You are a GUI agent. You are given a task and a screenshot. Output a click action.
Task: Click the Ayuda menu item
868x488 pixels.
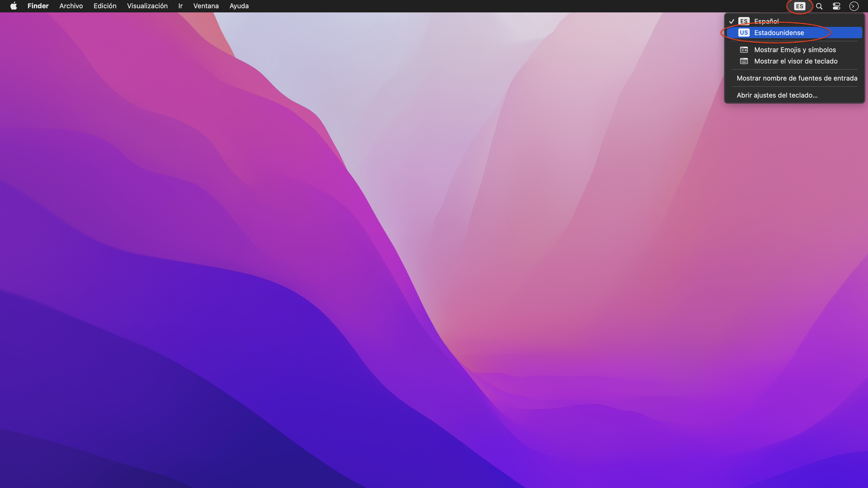click(239, 6)
